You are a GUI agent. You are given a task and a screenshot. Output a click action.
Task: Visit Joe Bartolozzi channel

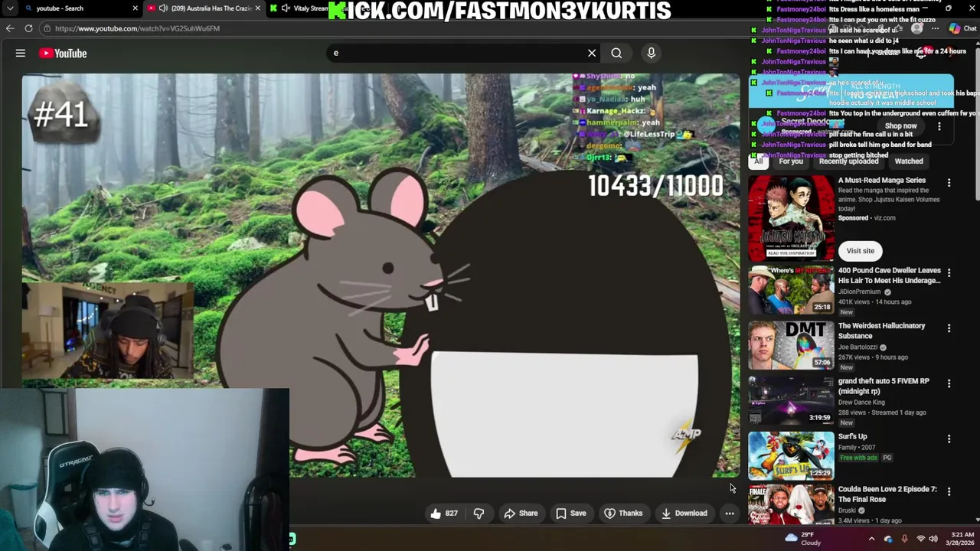(x=857, y=347)
